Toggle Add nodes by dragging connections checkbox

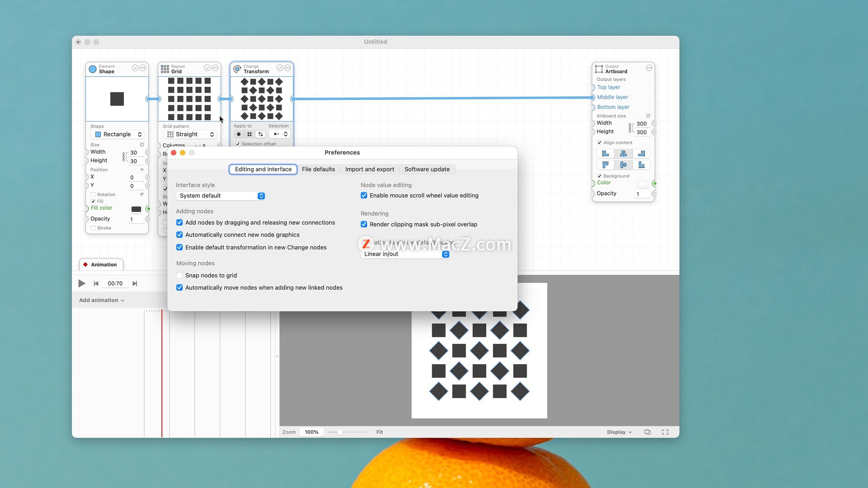pos(179,222)
